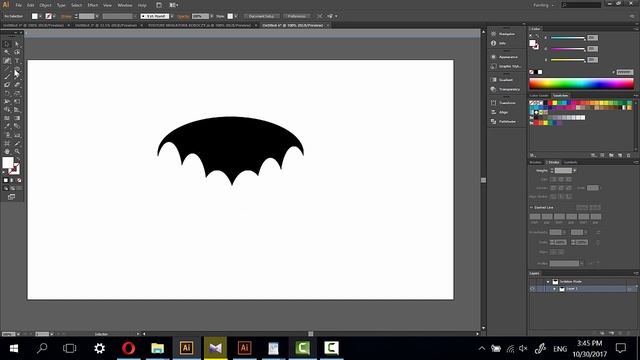Click the vertical scrollbar of canvas
Image resolution: width=640 pixels, height=360 pixels.
(x=483, y=180)
